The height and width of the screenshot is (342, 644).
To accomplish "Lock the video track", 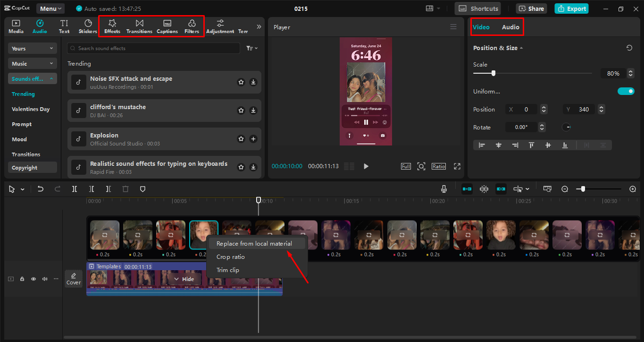I will point(22,279).
